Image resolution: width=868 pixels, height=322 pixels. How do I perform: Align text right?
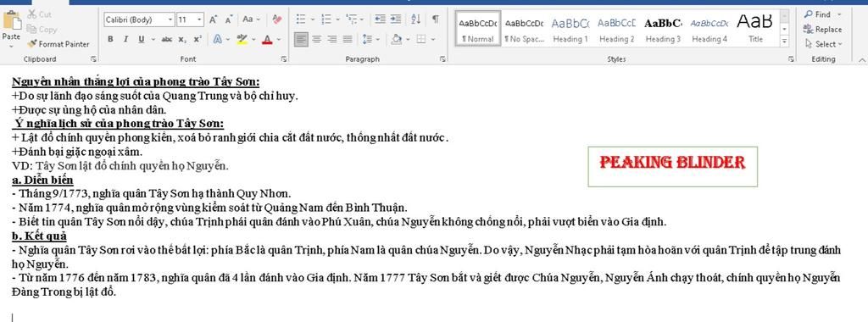point(331,39)
